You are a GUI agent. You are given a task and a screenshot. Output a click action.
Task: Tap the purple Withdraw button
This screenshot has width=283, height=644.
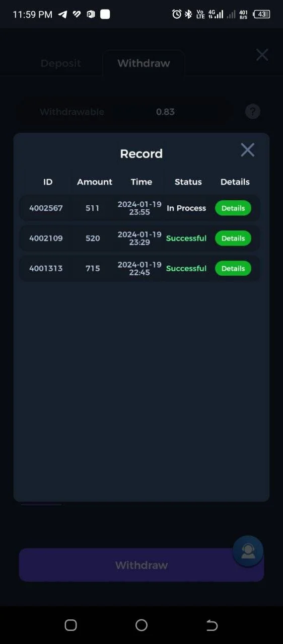[x=141, y=565]
